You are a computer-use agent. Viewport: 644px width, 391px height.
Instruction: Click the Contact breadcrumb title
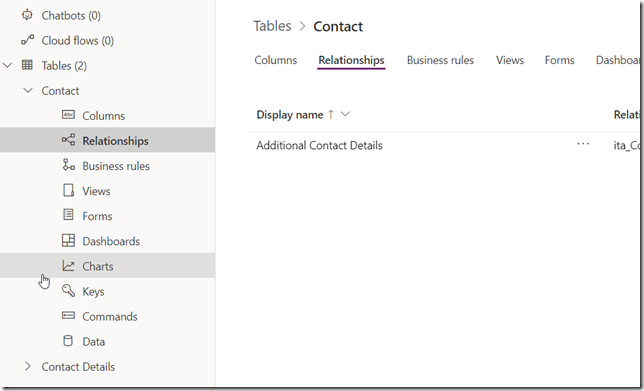coord(338,26)
